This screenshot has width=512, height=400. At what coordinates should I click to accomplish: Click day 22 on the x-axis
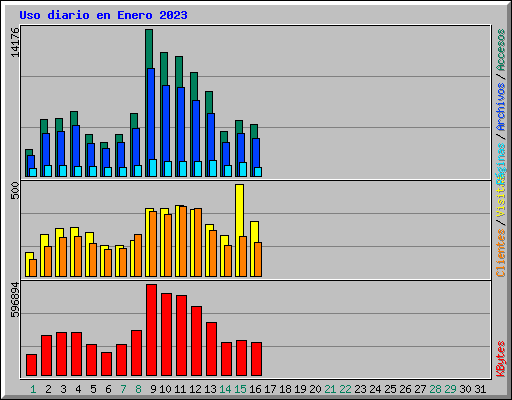click(345, 389)
